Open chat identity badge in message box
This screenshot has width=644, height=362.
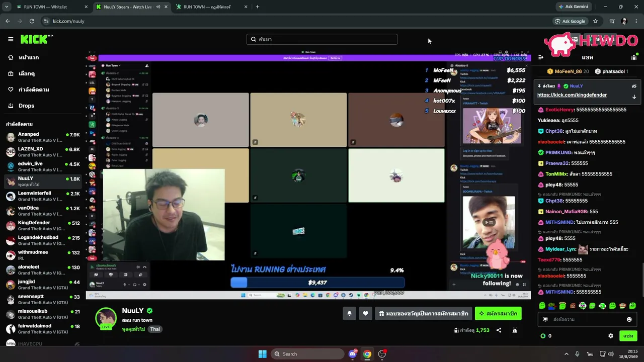tap(545, 319)
